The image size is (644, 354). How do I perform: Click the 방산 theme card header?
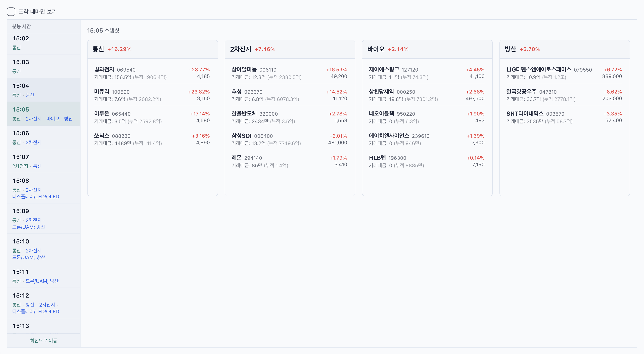[x=564, y=49]
